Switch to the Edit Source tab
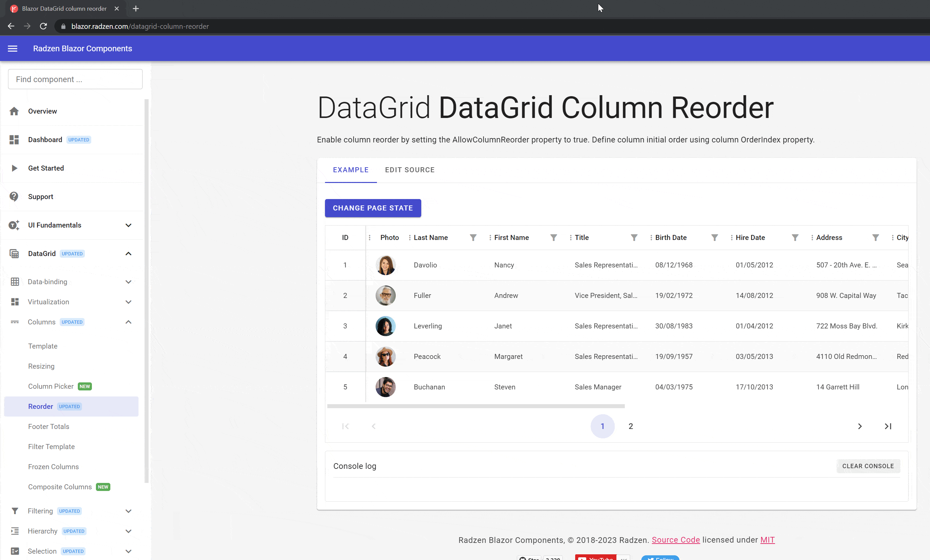930x560 pixels. point(409,170)
